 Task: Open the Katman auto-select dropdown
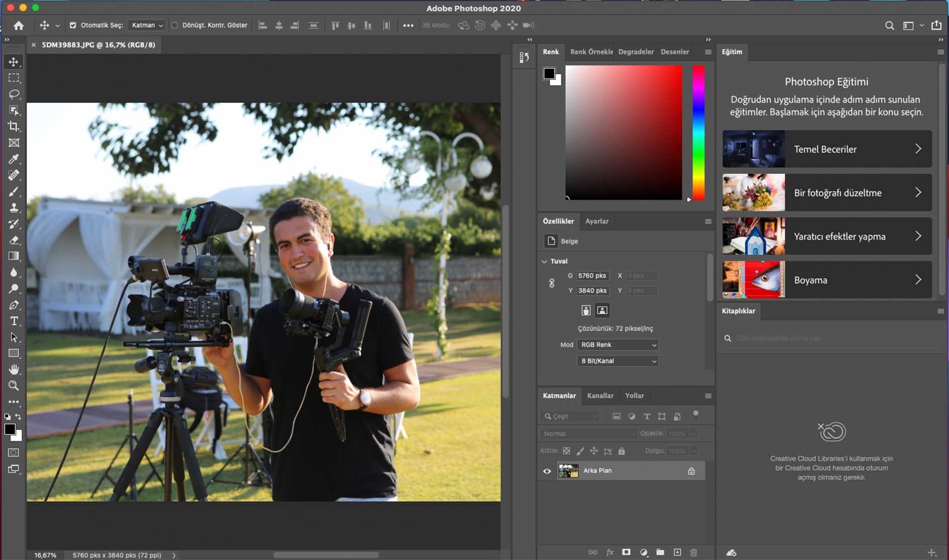tap(147, 25)
